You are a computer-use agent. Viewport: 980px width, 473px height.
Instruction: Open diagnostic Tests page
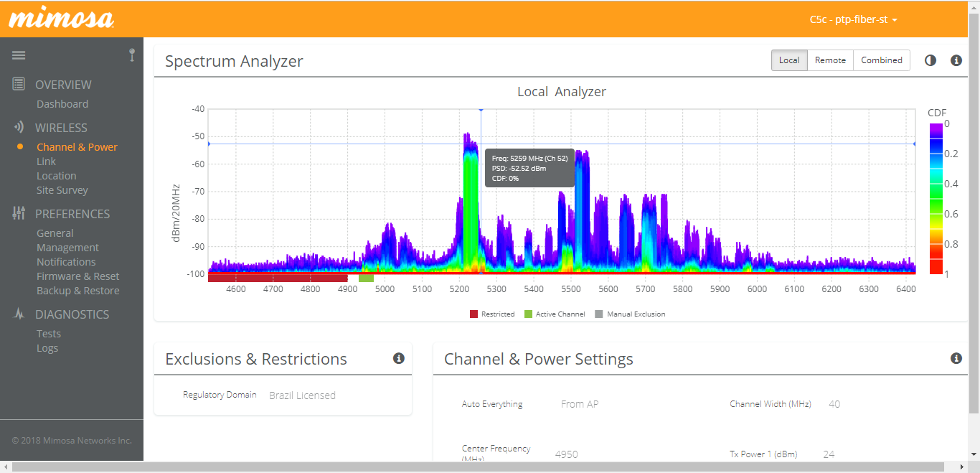(49, 334)
